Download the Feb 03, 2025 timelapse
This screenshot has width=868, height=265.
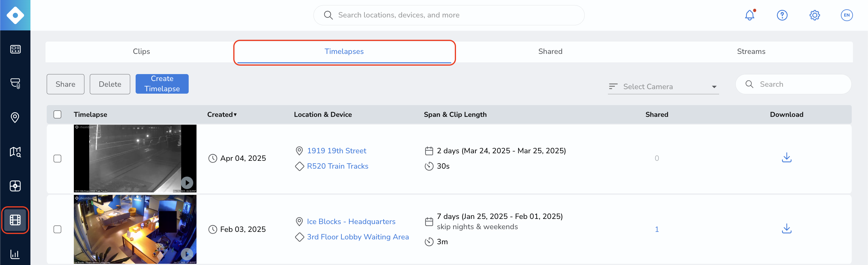786,229
